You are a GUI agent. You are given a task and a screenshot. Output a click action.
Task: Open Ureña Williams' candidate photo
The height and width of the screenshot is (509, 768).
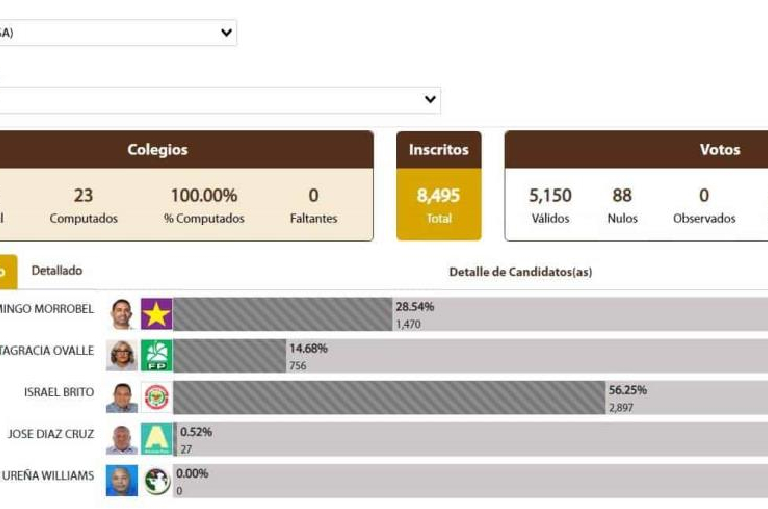(x=122, y=481)
